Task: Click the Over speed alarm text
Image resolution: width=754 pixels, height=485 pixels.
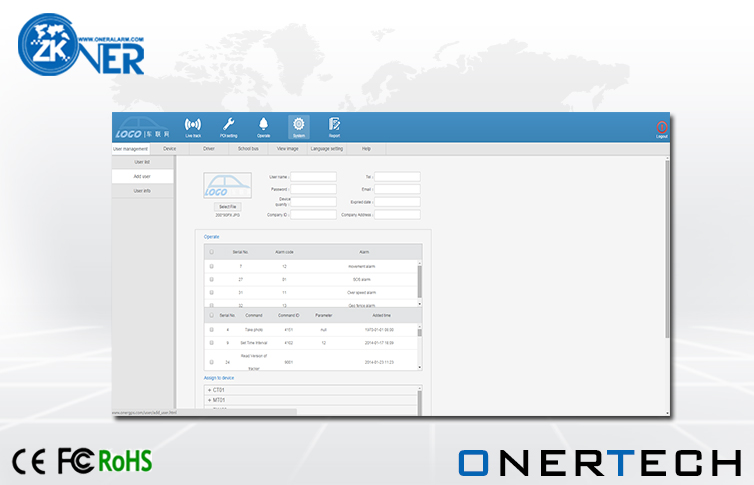Action: pos(362,293)
